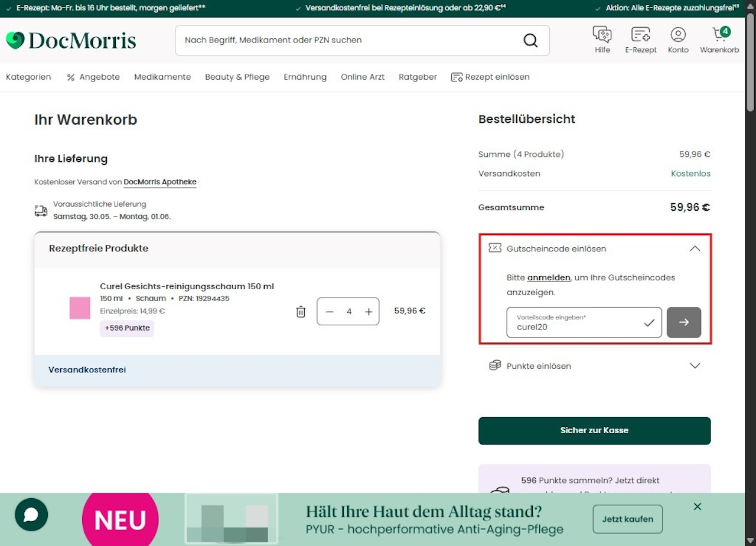Click the delivery truck icon
Screen dimensions: 756x546
(x=41, y=211)
